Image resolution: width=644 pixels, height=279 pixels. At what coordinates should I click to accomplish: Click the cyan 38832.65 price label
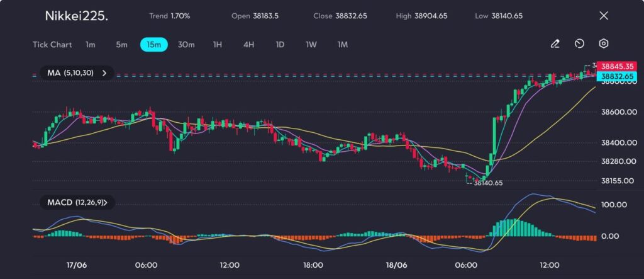click(x=616, y=76)
